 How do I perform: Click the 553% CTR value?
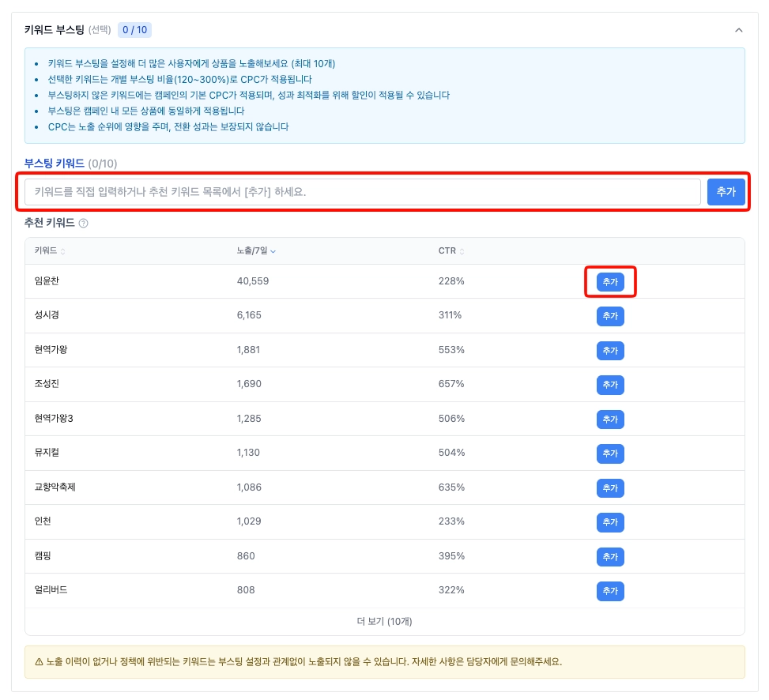click(x=451, y=350)
